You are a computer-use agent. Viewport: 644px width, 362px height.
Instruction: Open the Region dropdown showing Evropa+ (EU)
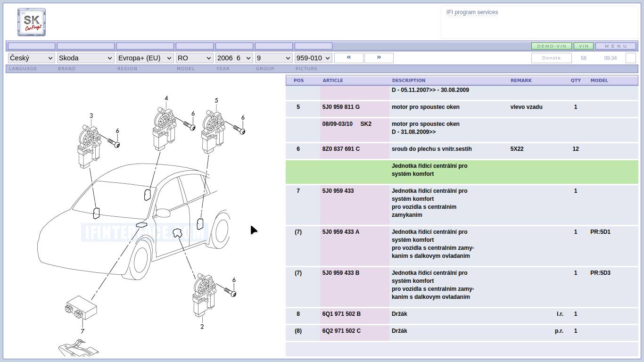pyautogui.click(x=145, y=58)
